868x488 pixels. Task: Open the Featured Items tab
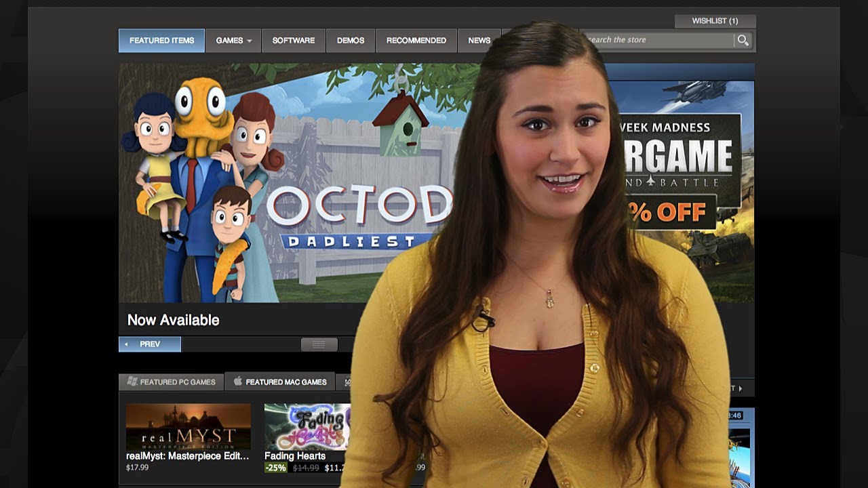click(162, 41)
